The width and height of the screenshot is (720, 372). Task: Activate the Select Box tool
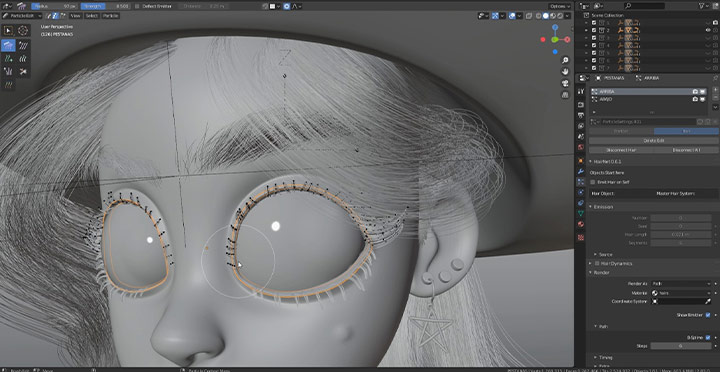coord(8,30)
